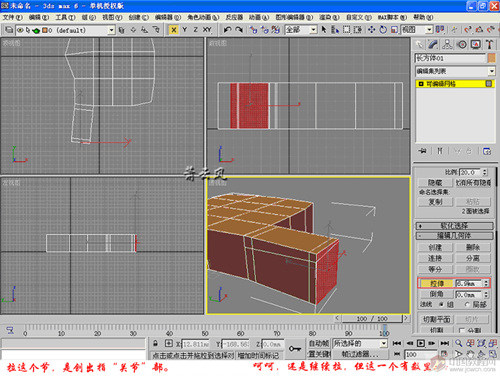Viewport: 500px width, 376px height.
Task: Click the Redo arrow icon
Action: pos(239,30)
